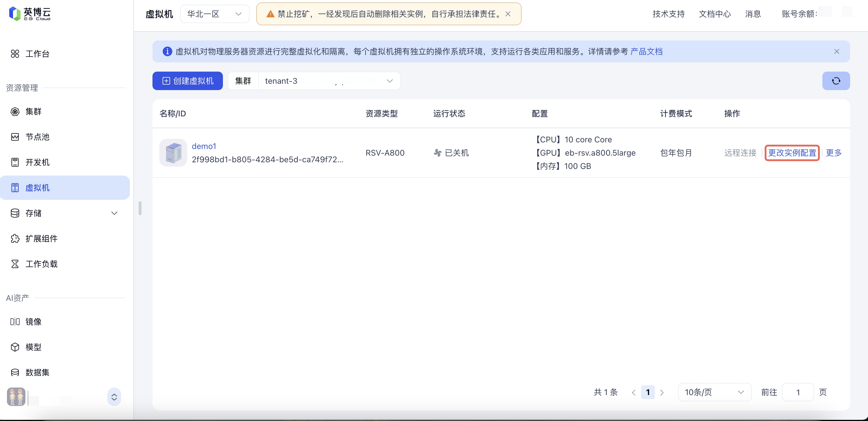Screen dimensions: 868x421
Task: Click the refresh list icon button
Action: click(x=836, y=81)
